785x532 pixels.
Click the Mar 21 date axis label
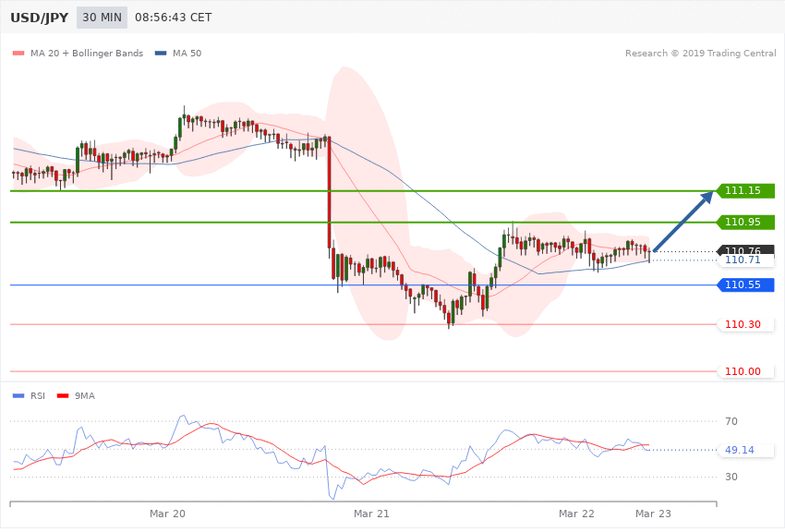pos(371,514)
